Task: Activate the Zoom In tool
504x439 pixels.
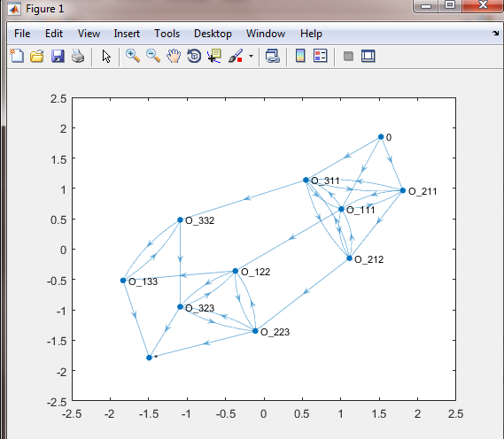Action: point(133,56)
